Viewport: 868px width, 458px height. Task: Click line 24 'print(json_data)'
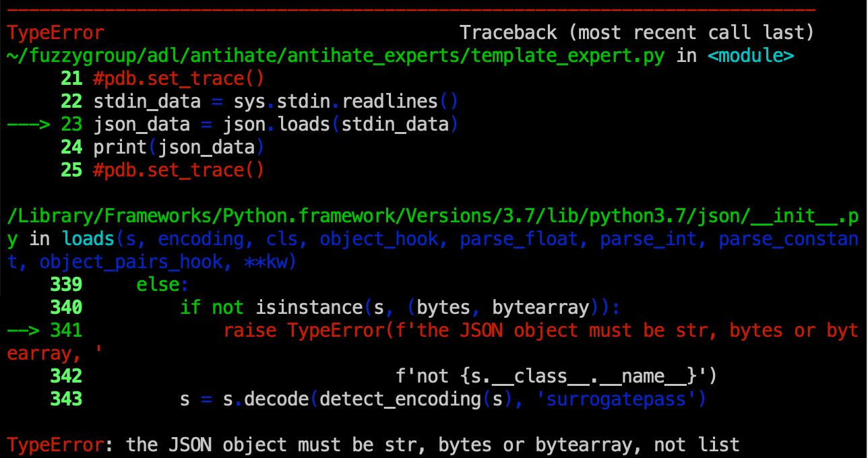tap(179, 148)
